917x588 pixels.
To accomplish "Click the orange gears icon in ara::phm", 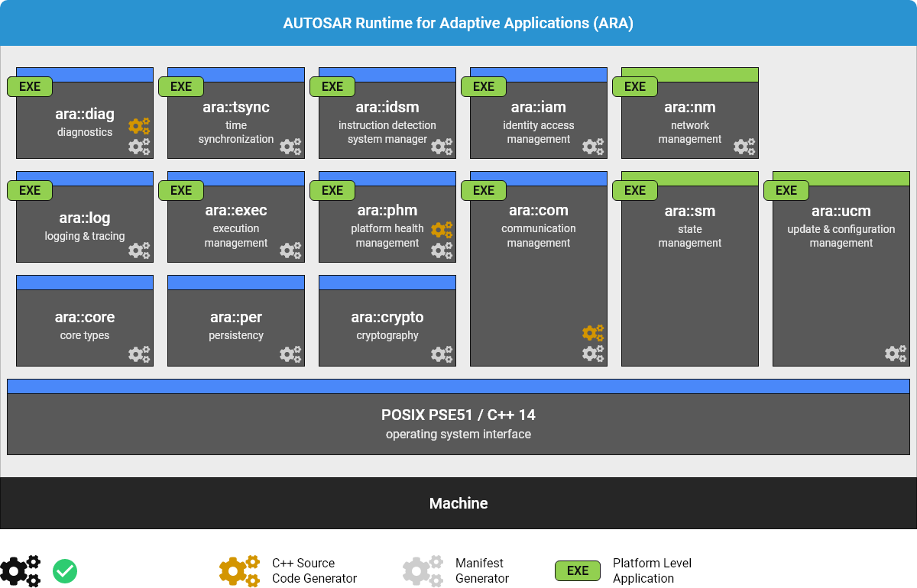I will [442, 229].
